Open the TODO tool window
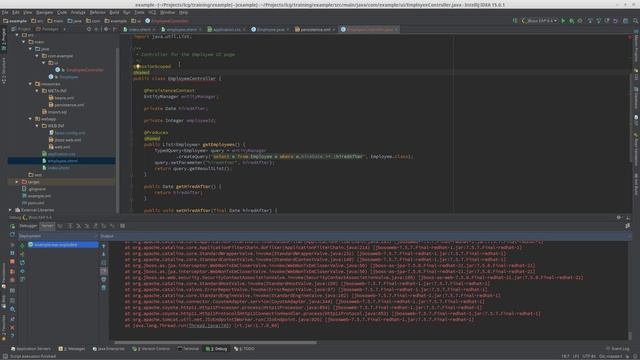640x360 pixels. (244, 349)
